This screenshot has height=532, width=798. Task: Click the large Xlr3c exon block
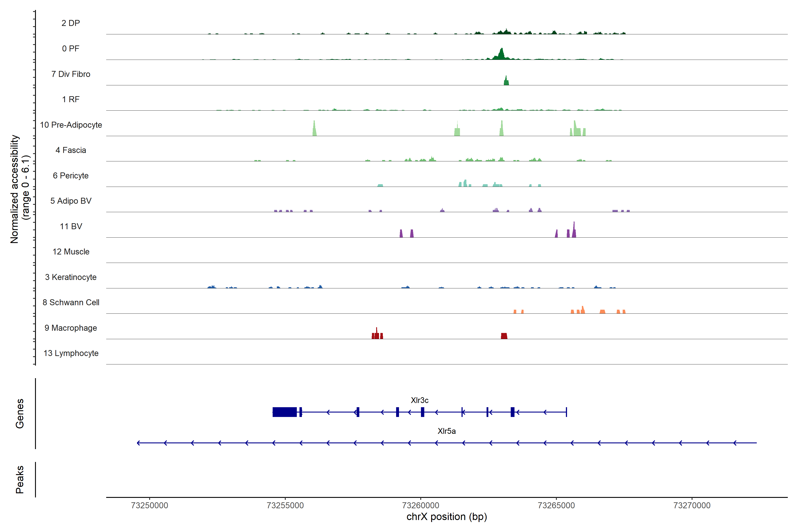[x=285, y=412]
